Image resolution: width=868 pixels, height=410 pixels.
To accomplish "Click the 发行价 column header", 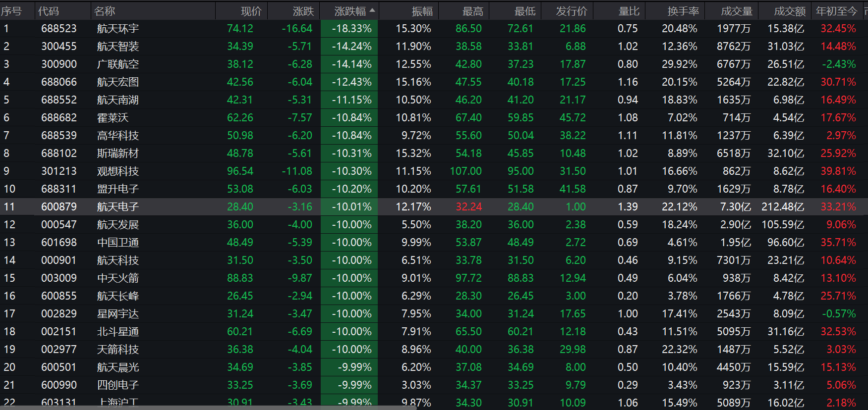I will pyautogui.click(x=571, y=11).
